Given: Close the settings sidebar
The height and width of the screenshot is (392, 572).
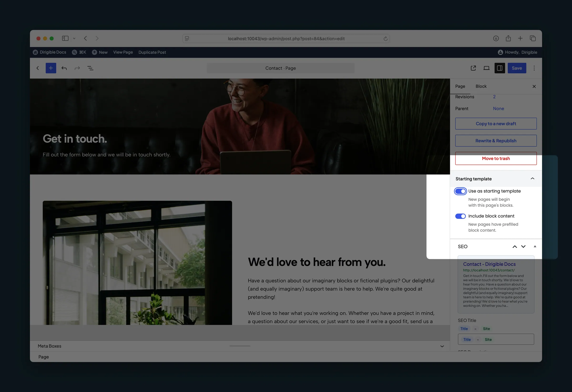Looking at the screenshot, I should point(534,86).
